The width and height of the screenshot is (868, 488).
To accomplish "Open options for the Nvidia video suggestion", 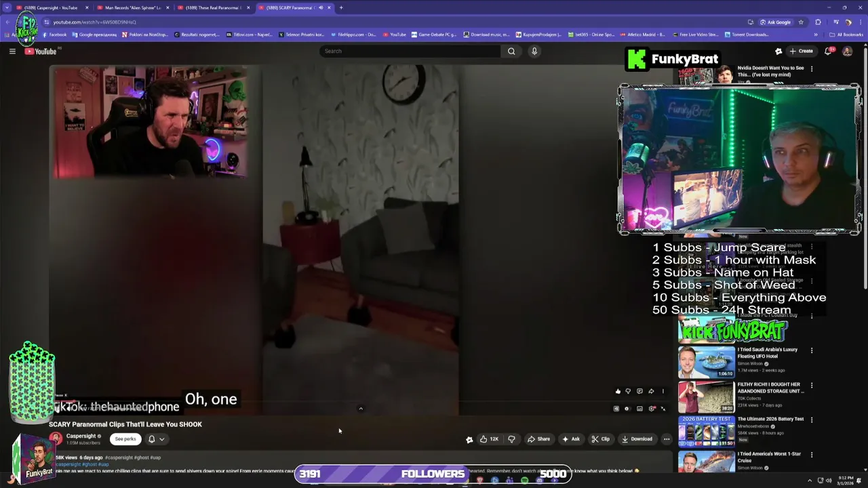I will tap(812, 69).
